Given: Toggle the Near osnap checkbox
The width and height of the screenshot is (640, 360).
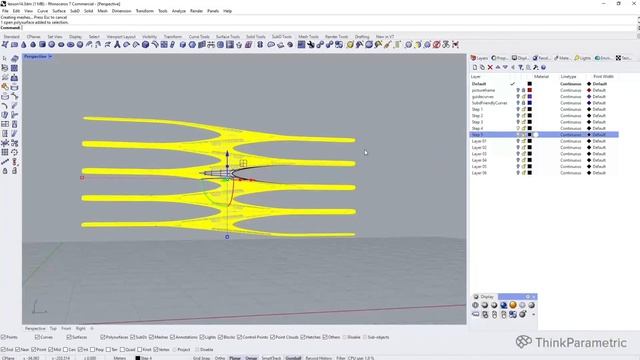Looking at the screenshot, I should coord(18,349).
